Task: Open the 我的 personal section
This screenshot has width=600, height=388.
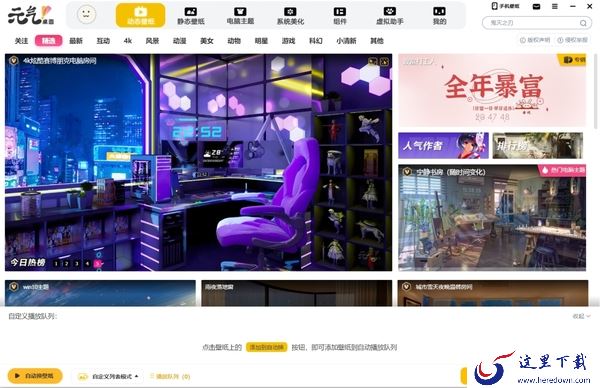Action: [439, 16]
